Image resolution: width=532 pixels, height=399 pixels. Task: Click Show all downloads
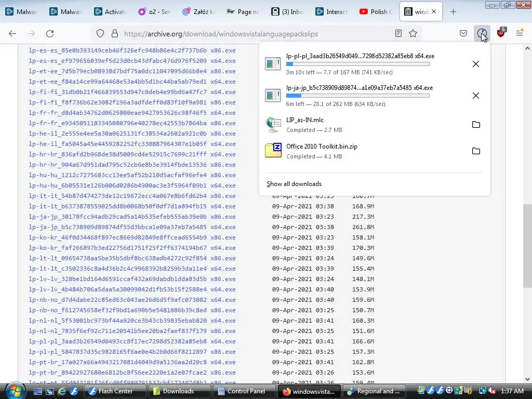click(294, 184)
